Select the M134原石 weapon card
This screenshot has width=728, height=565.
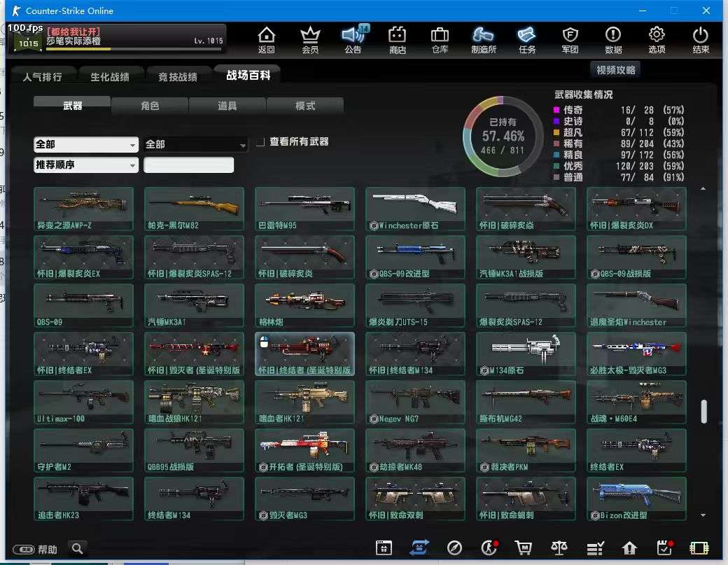[x=526, y=354]
